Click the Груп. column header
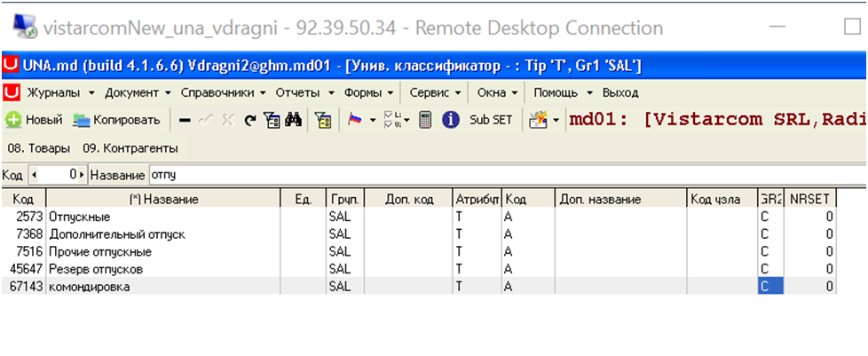 [345, 200]
